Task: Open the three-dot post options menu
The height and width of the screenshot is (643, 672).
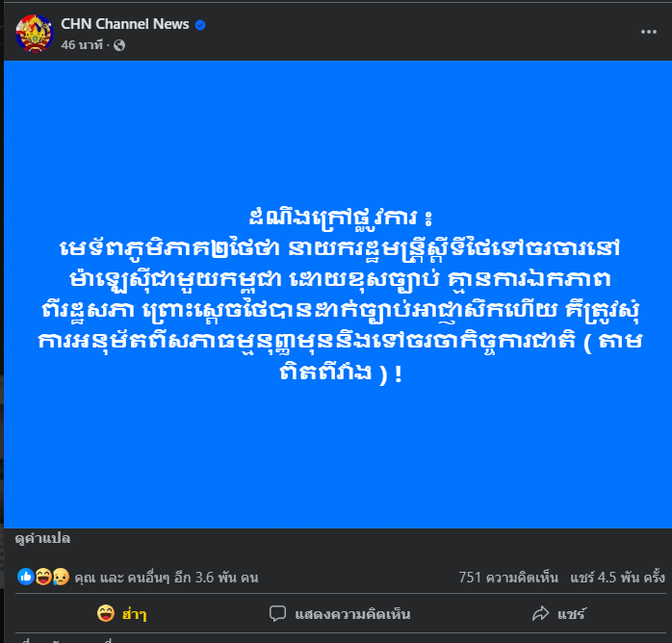Action: click(649, 32)
